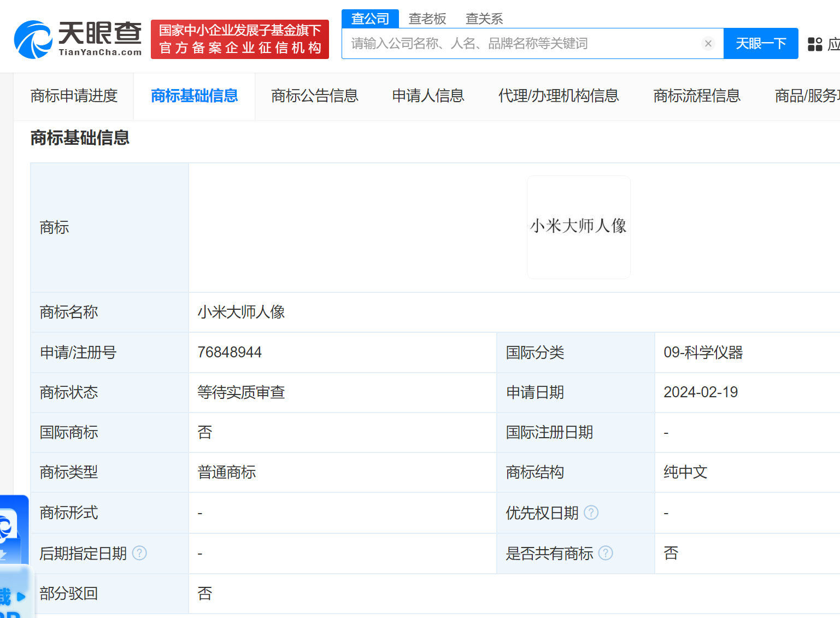
Task: Click the 国际注册日期 label cell
Action: pos(575,432)
